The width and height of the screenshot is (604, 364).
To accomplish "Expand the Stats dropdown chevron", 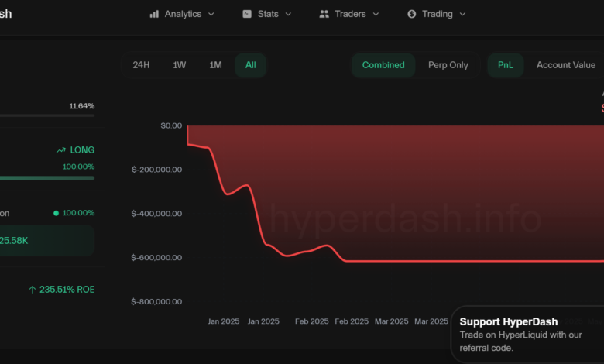I will [x=288, y=14].
